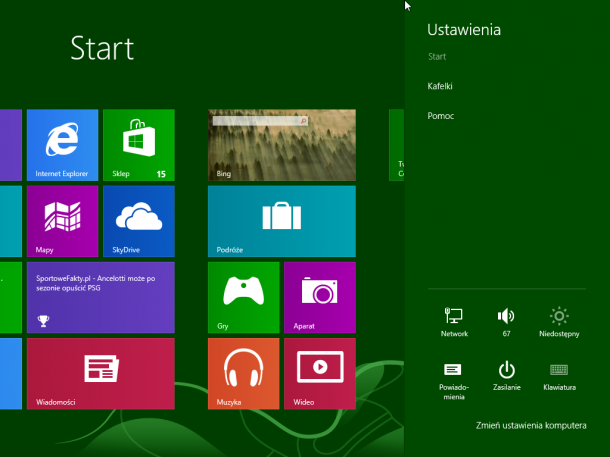Viewport: 610px width, 457px height.
Task: Click Zmień ustawienia komputera link
Action: click(530, 426)
